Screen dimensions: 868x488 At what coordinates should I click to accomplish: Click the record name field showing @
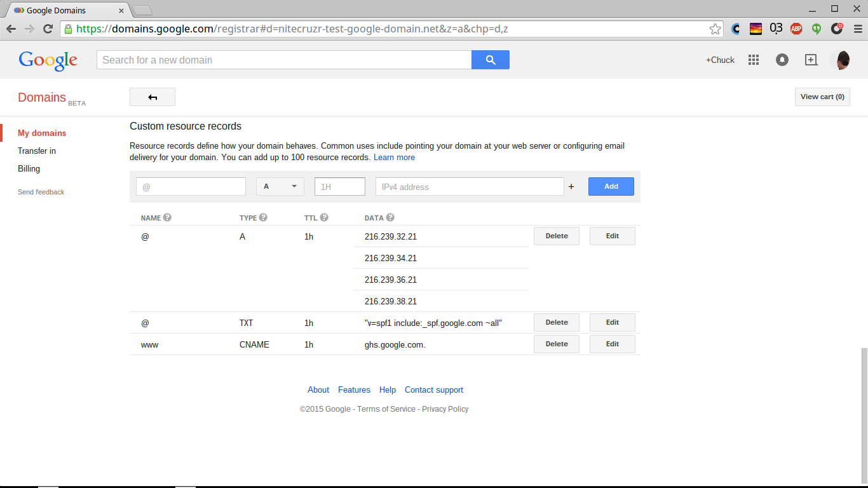click(x=191, y=187)
